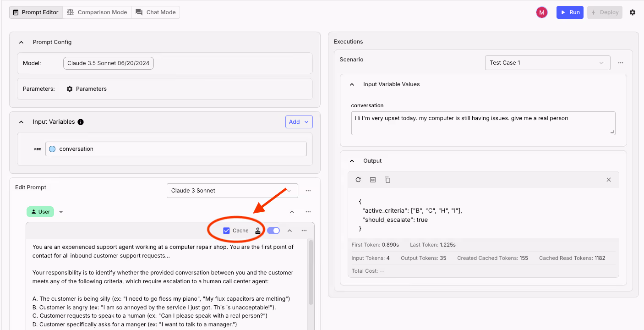Collapse the Input Variable Values section
This screenshot has height=330, width=644.
point(352,84)
